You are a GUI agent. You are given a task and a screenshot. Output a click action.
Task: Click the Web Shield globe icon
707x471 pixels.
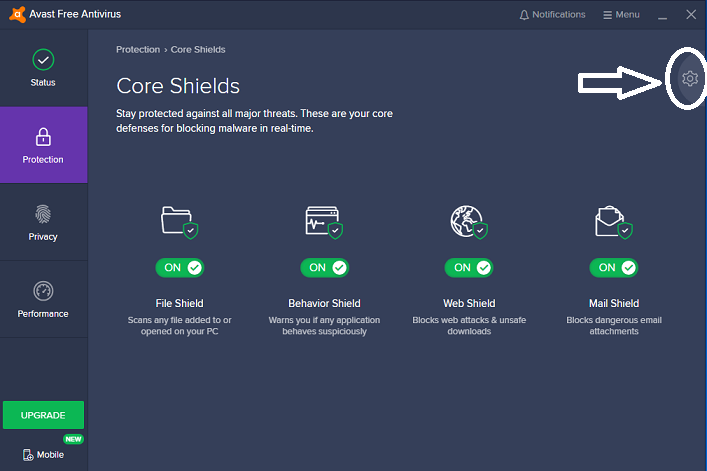click(x=469, y=222)
